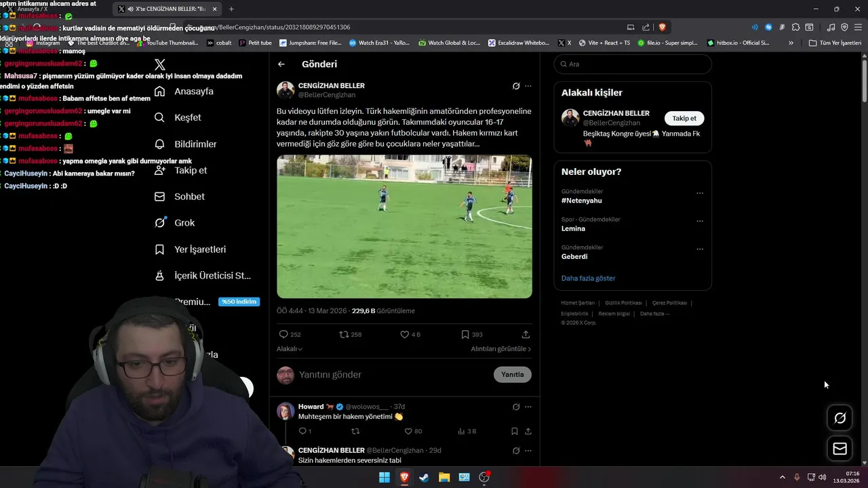The height and width of the screenshot is (488, 868).
Task: Open the Petit tube bookmark
Action: (256, 43)
